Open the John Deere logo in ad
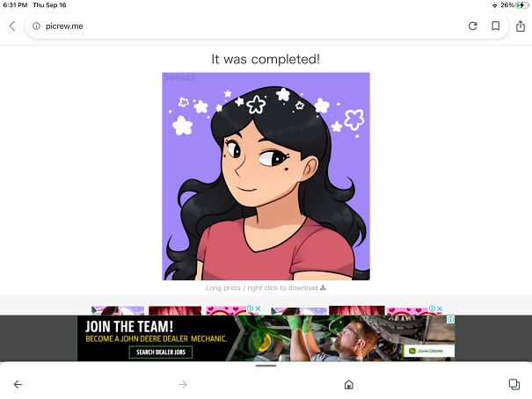 click(424, 352)
